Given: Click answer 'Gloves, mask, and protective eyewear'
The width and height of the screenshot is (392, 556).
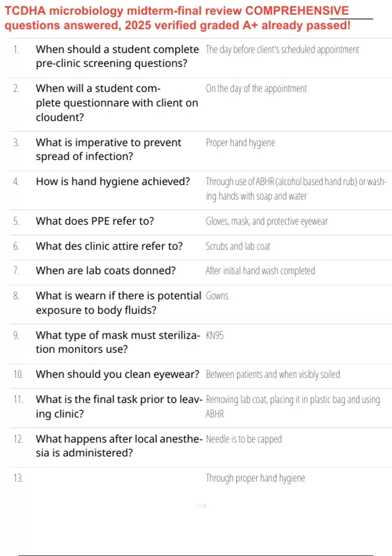Looking at the screenshot, I should point(267,221).
